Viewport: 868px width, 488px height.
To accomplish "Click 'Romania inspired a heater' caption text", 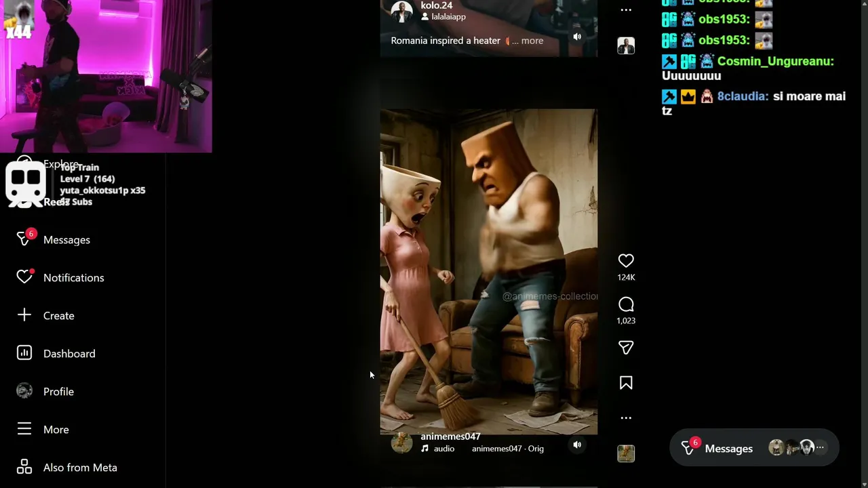I will (x=446, y=41).
